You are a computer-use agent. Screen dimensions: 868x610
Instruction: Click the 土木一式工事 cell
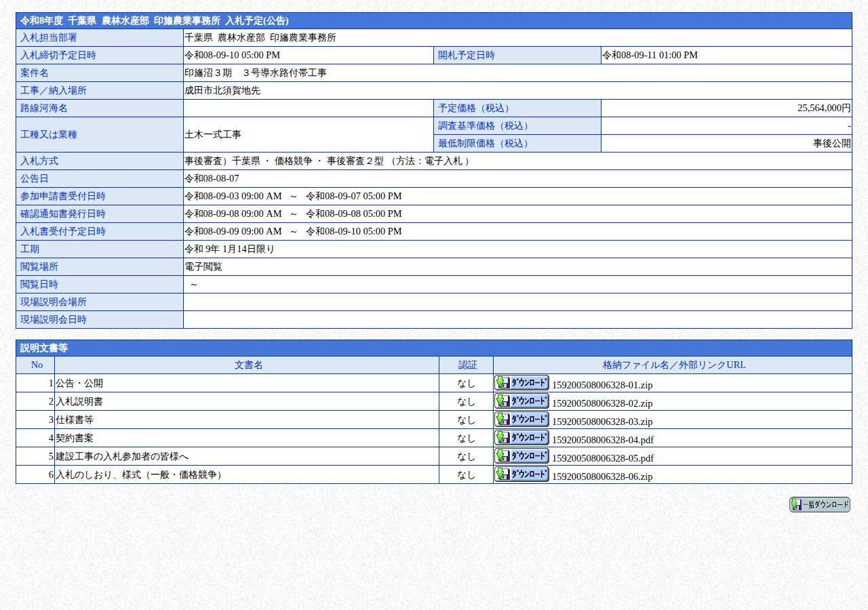pyautogui.click(x=309, y=135)
